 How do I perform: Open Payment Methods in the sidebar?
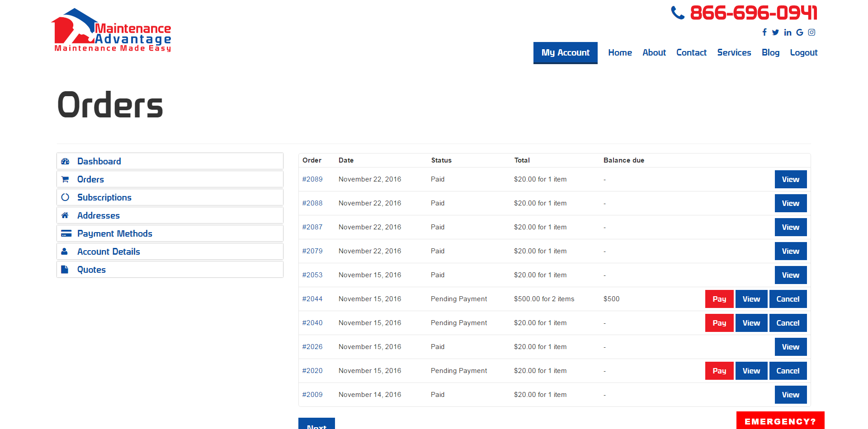[x=170, y=233]
